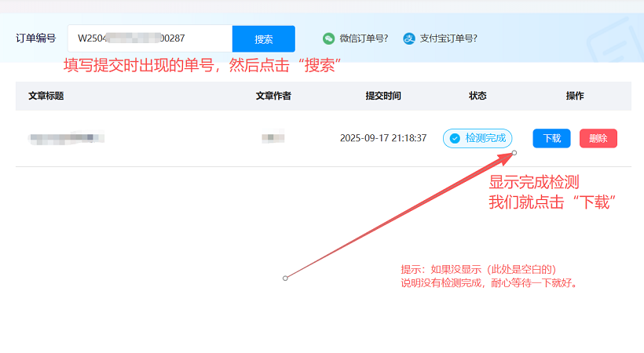Select the submit time 2025-09-17 21:18:37
The height and width of the screenshot is (353, 644).
click(x=383, y=138)
